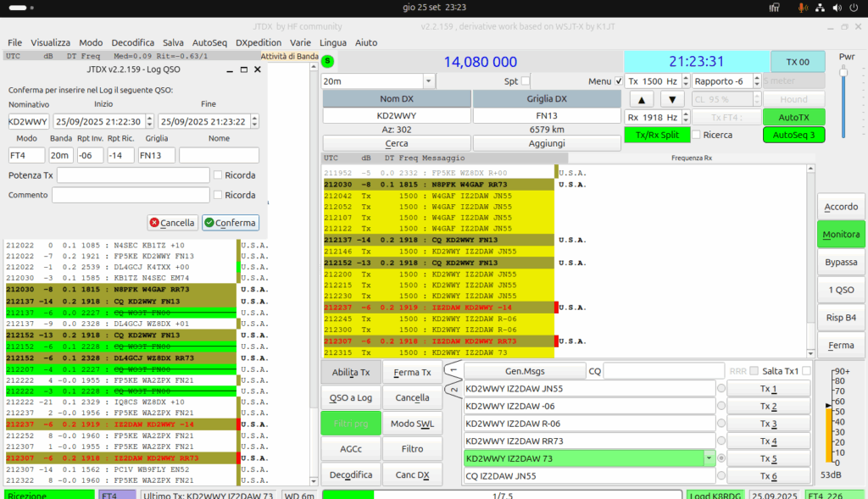This screenshot has width=868, height=499.
Task: Open the network icon in system tray
Action: [x=820, y=8]
